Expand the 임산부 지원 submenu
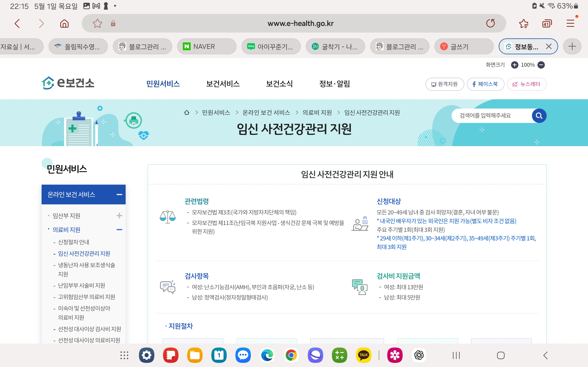Image resolution: width=588 pixels, height=367 pixels. 119,216
